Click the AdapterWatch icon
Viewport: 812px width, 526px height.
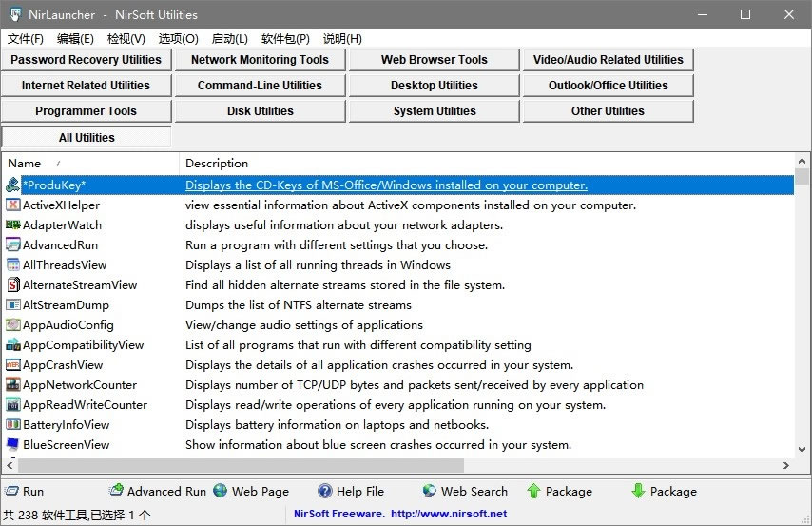coord(13,224)
